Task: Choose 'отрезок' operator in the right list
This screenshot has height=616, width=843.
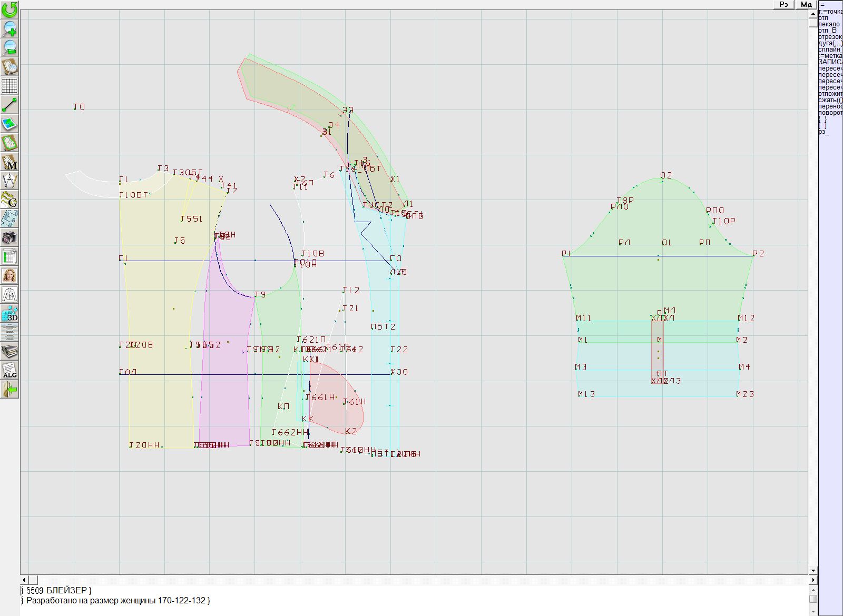Action: click(830, 37)
